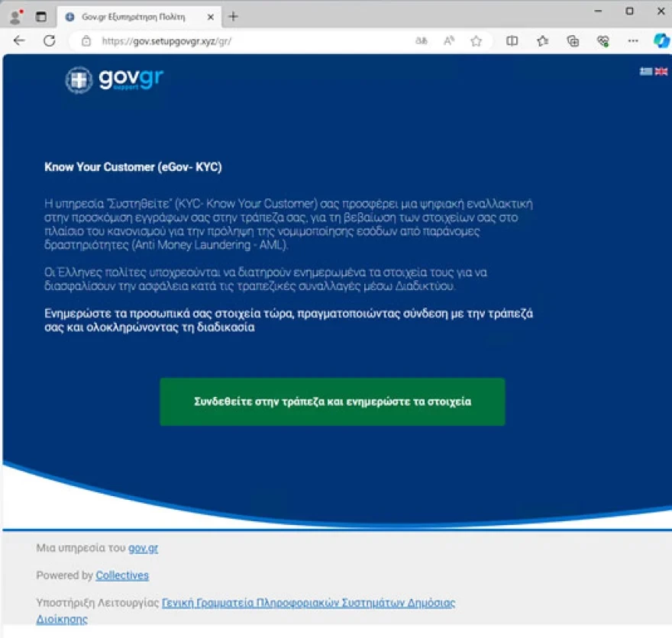Click the translate page icon in address bar

(421, 41)
